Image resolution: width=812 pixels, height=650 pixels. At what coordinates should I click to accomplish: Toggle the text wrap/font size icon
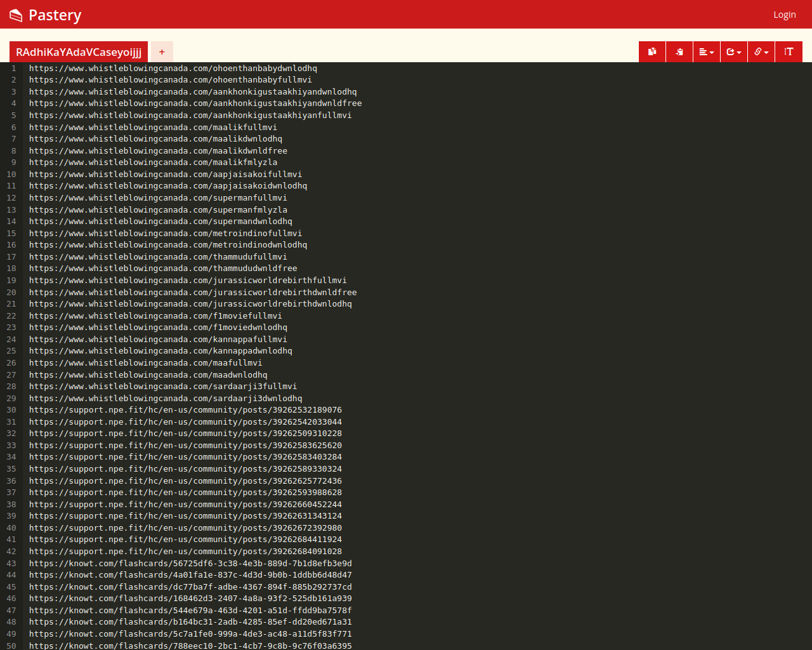point(789,52)
